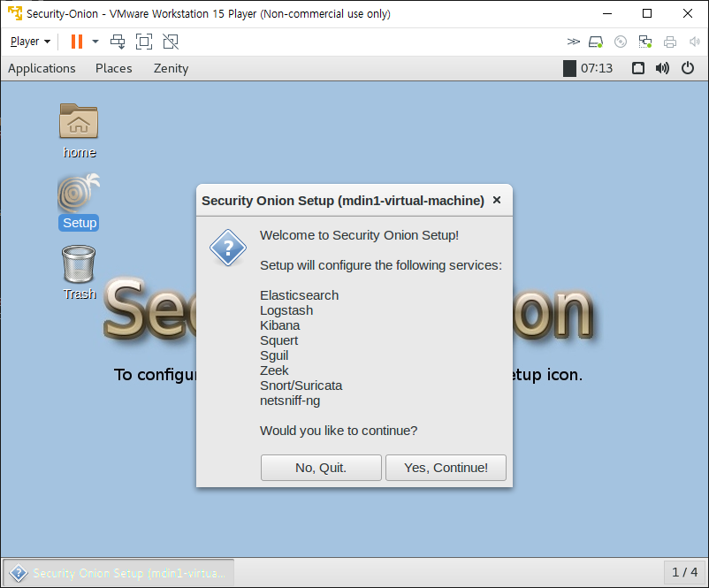Select the Setup desktop icon

click(79, 202)
